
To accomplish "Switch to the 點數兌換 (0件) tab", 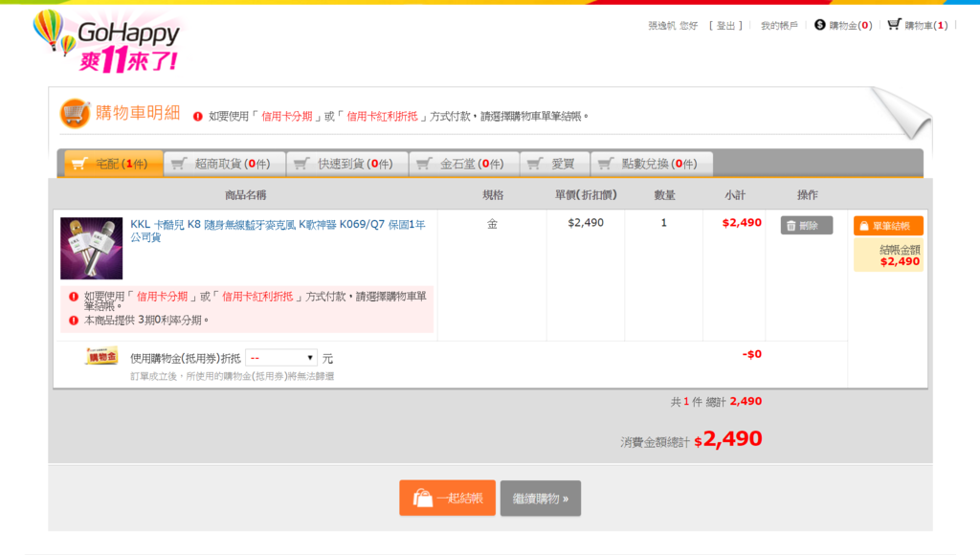I will pos(652,164).
